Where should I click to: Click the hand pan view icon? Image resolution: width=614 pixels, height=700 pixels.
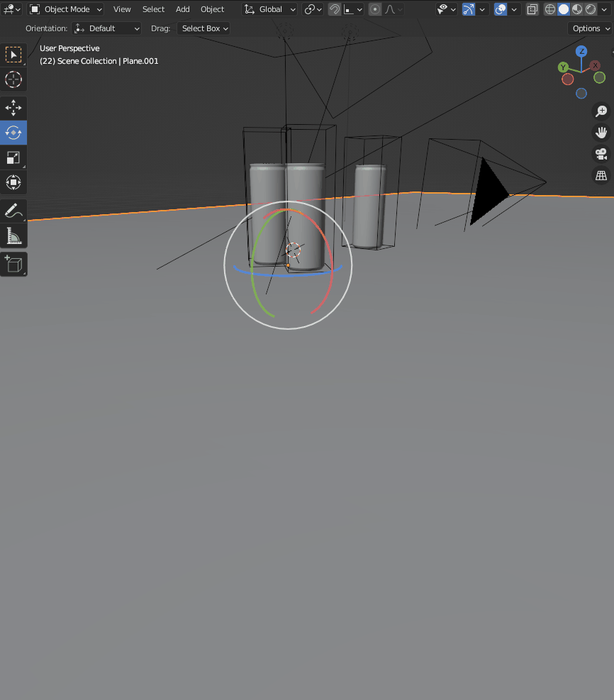click(x=601, y=133)
